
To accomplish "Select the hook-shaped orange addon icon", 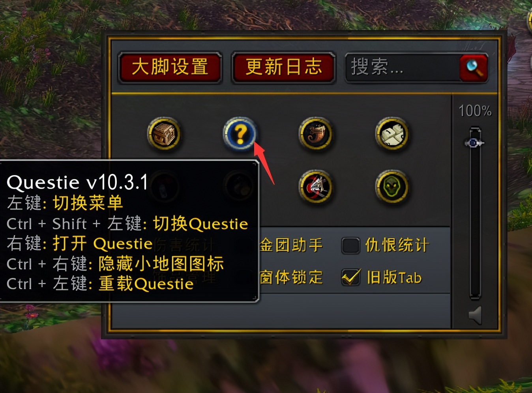I will pos(315,134).
